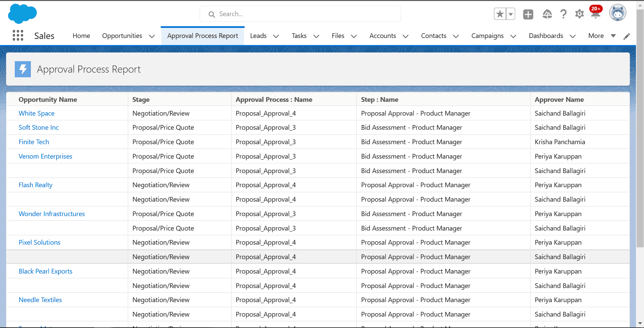Open the Needle Textiles opportunity link

click(x=40, y=300)
